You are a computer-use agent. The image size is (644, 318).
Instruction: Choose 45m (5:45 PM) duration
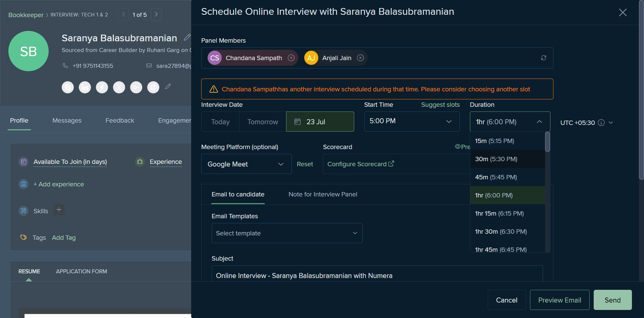[x=507, y=177]
